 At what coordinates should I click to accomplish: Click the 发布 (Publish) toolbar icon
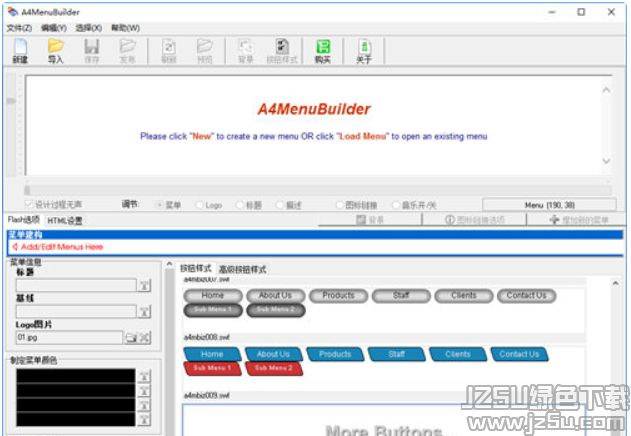pyautogui.click(x=127, y=51)
